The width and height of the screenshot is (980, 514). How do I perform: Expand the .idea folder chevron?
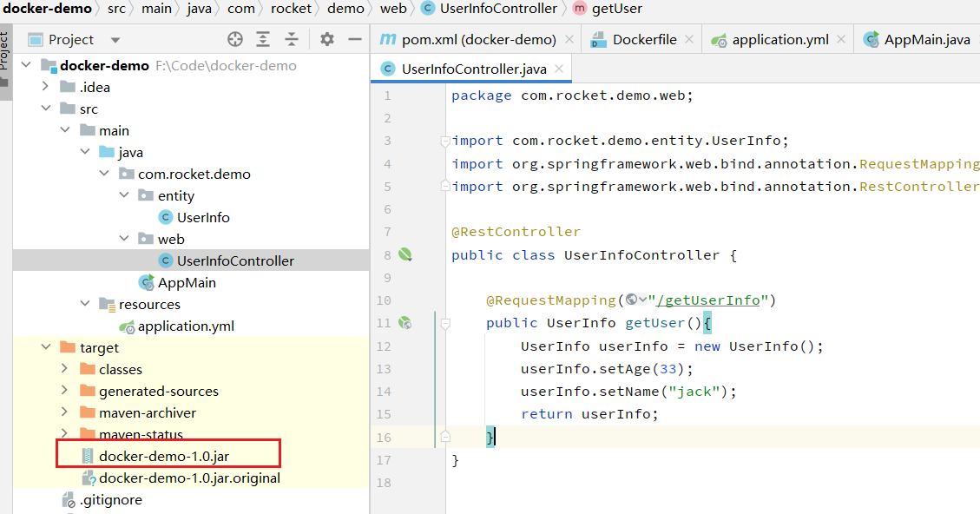coord(46,86)
